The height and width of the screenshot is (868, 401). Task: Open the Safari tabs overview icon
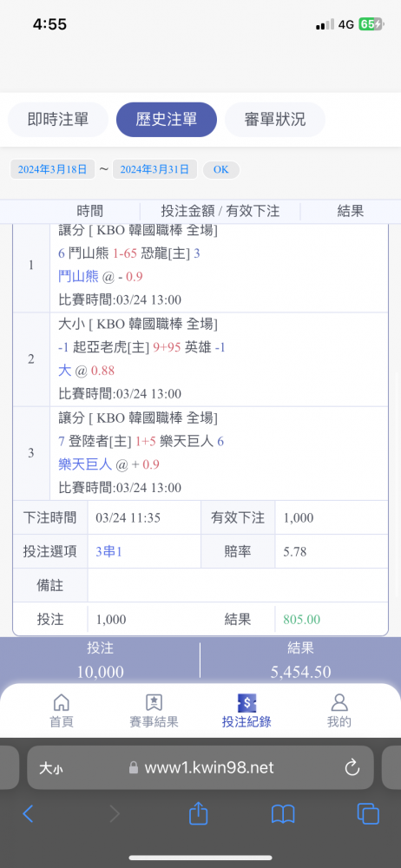[x=368, y=814]
